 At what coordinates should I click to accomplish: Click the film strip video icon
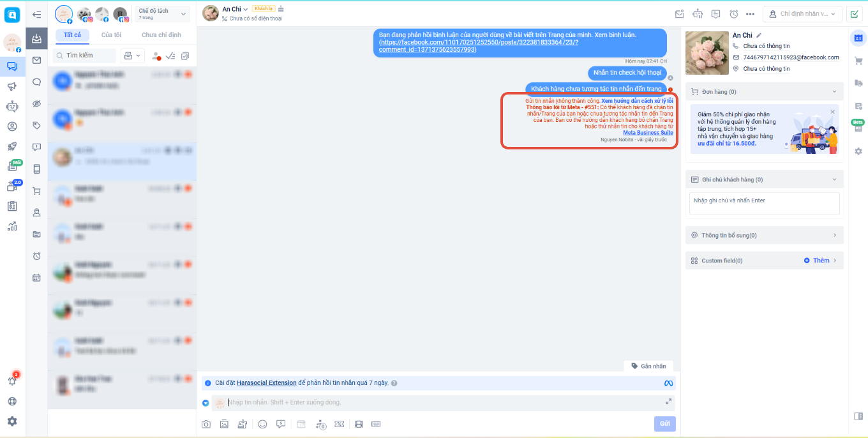tap(359, 424)
